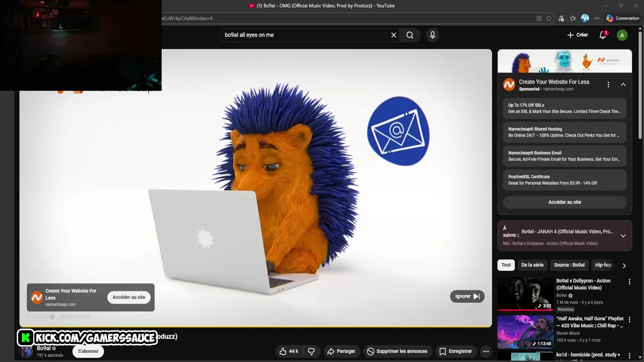Open the browser settings ellipsis menu

pos(597,19)
